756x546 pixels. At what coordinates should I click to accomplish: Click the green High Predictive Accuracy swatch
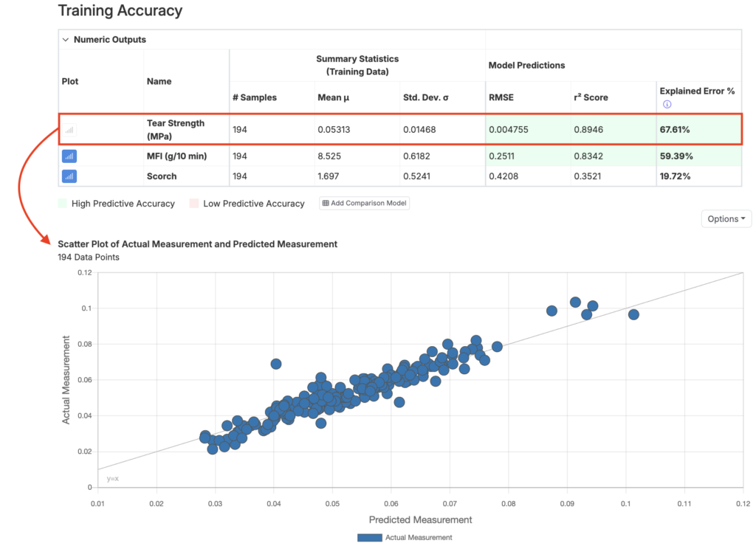(x=62, y=204)
